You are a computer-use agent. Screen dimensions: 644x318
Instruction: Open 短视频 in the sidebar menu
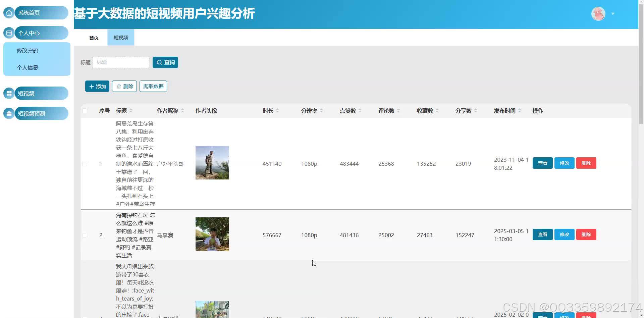point(42,93)
